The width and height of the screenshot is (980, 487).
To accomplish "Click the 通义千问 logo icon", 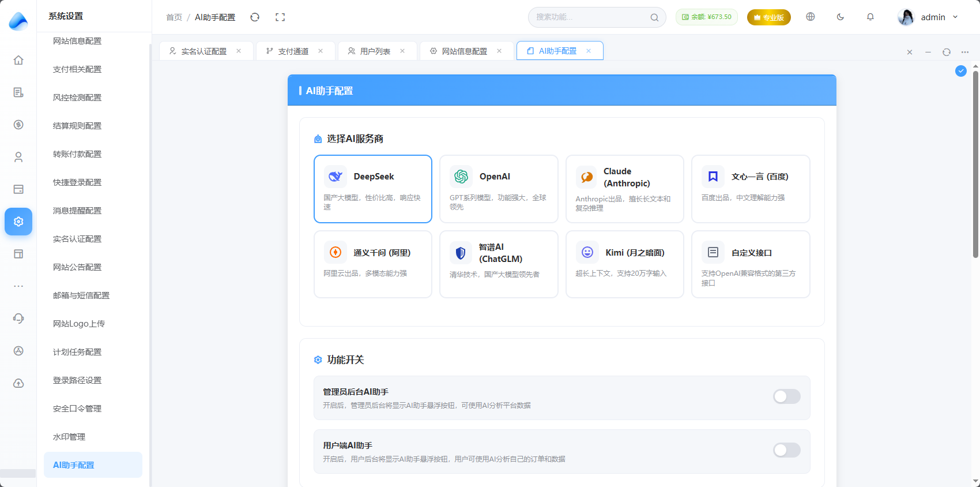I will (x=336, y=252).
